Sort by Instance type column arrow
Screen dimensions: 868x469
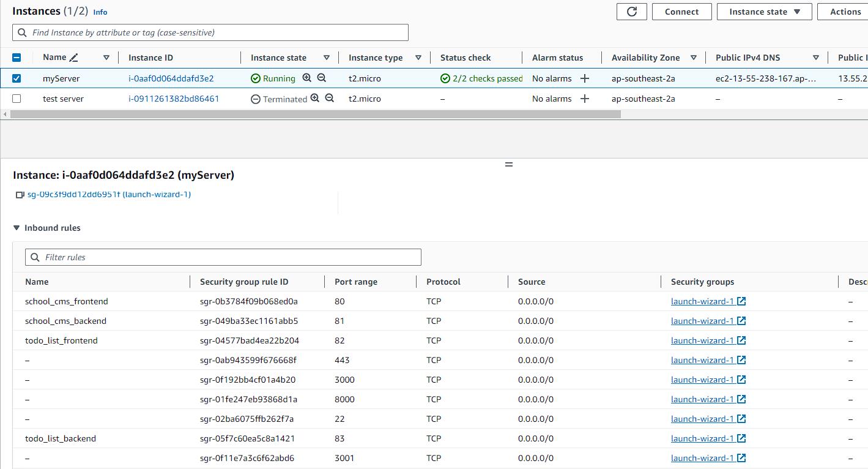418,58
